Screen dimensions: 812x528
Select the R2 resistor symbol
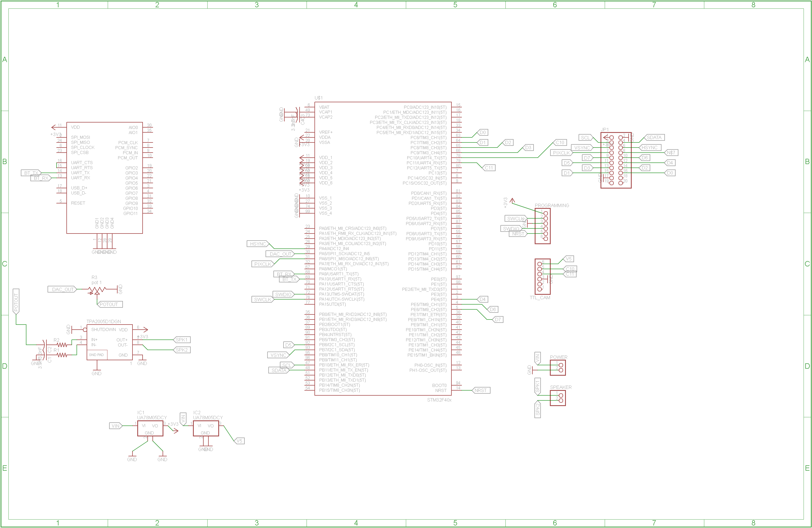point(62,345)
